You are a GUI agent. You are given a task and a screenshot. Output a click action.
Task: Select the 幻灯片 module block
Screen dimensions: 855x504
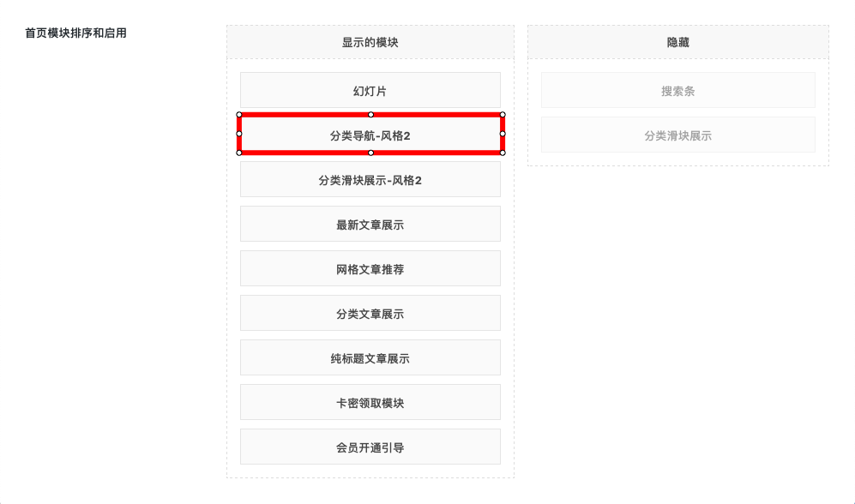[x=370, y=90]
